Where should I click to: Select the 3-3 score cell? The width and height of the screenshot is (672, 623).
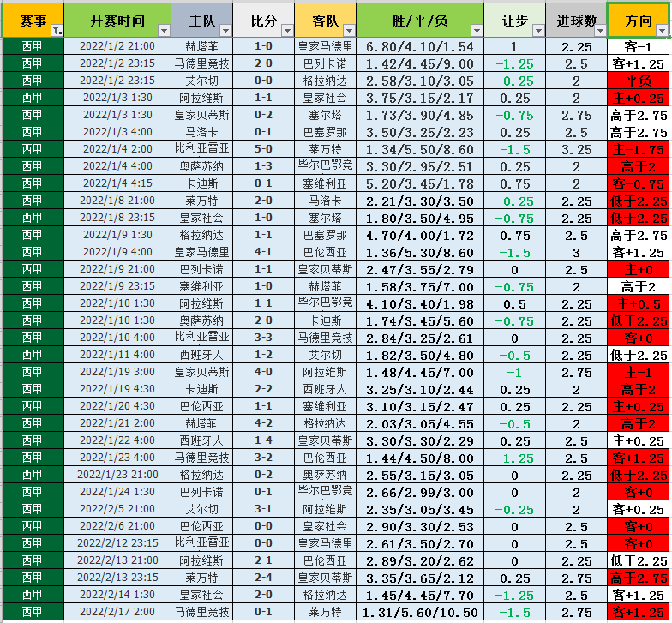click(263, 338)
